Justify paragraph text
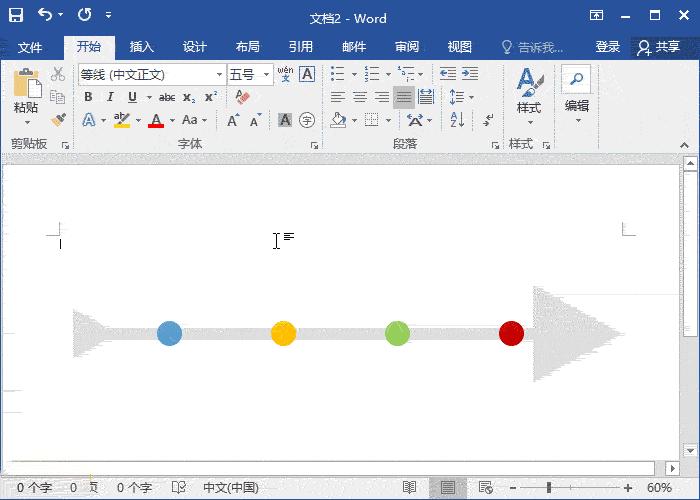The image size is (700, 500). pyautogui.click(x=404, y=97)
